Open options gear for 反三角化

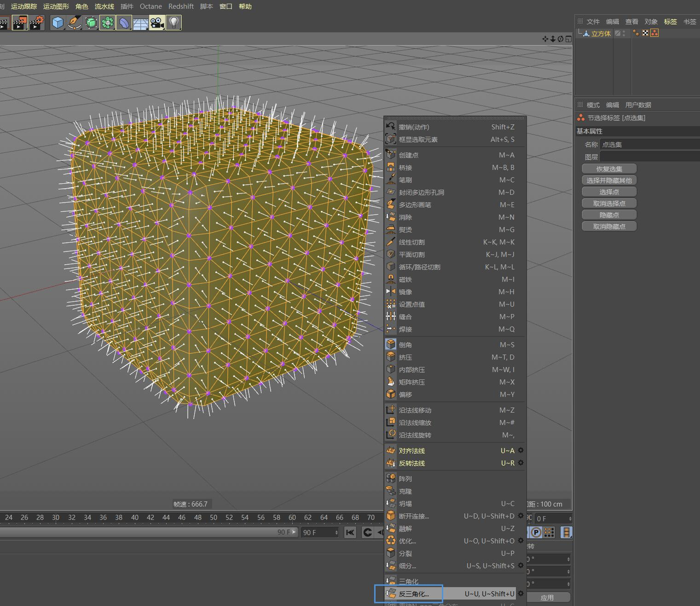521,594
